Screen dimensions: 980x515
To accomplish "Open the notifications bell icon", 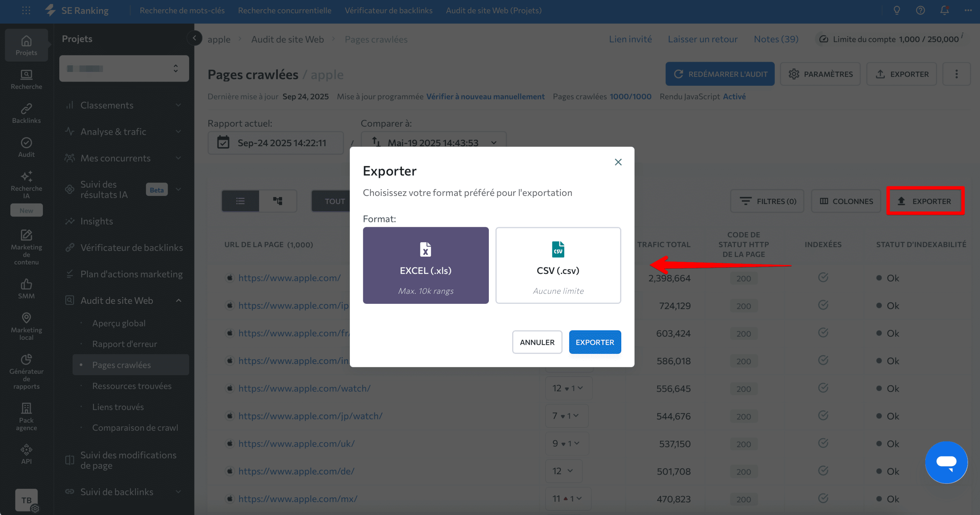I will tap(944, 10).
